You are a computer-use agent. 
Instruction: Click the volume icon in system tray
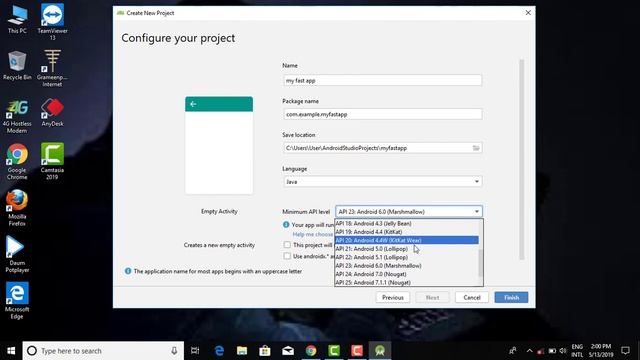[563, 351]
